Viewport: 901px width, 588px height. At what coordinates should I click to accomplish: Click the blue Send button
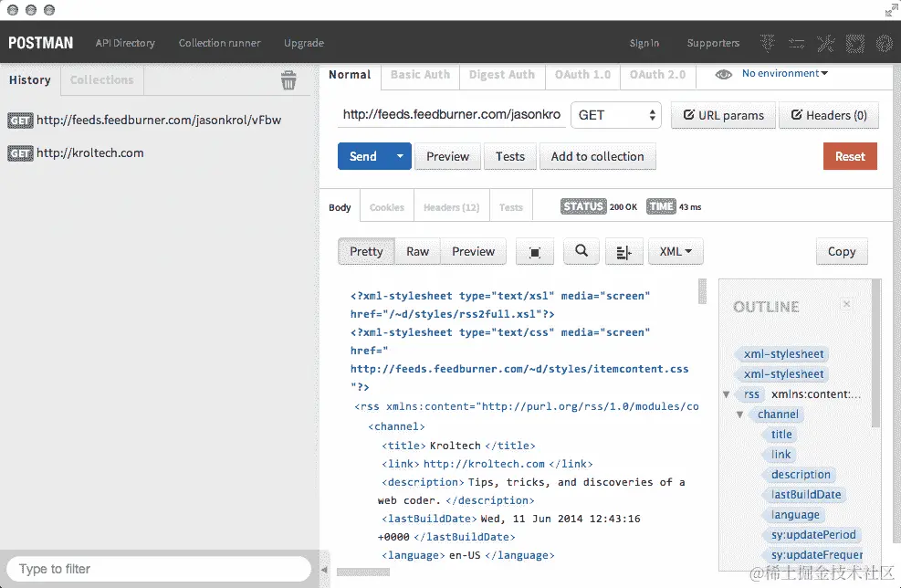[x=363, y=156]
